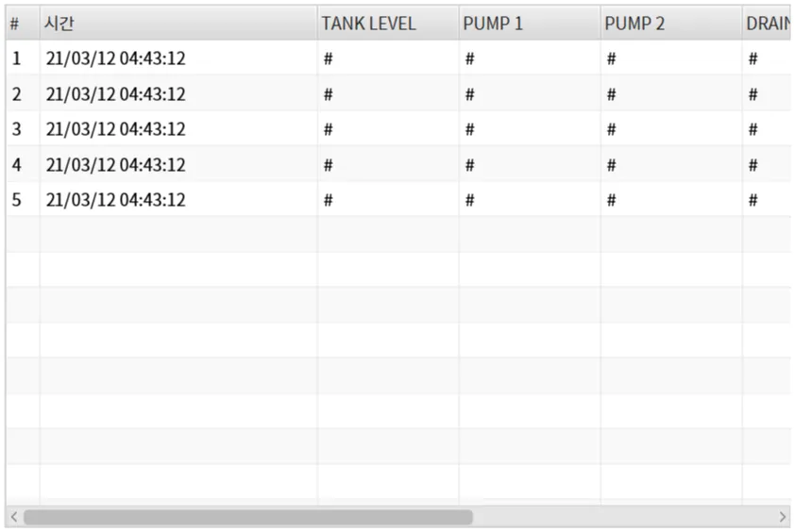Click the horizontal scrollbar thumb

(x=247, y=517)
